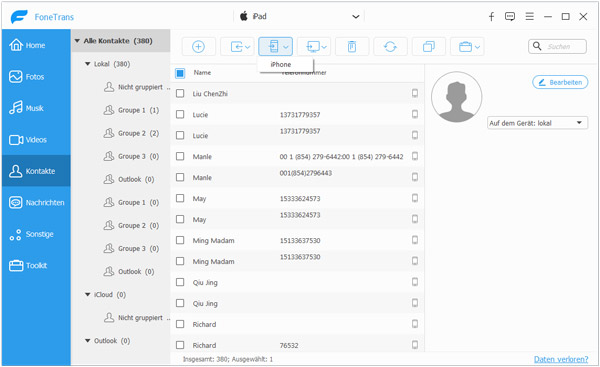Click the device icon in Liu ChenZhi row
Viewport: 600px width, 367px height.
tap(415, 93)
